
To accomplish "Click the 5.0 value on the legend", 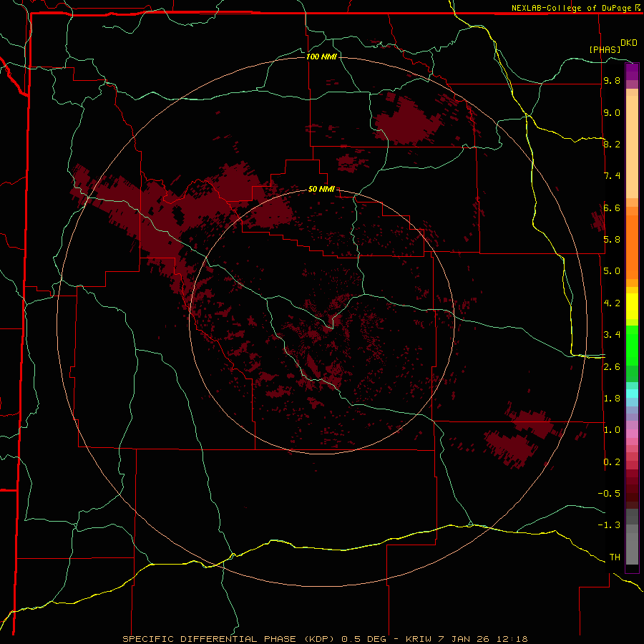I will click(612, 271).
